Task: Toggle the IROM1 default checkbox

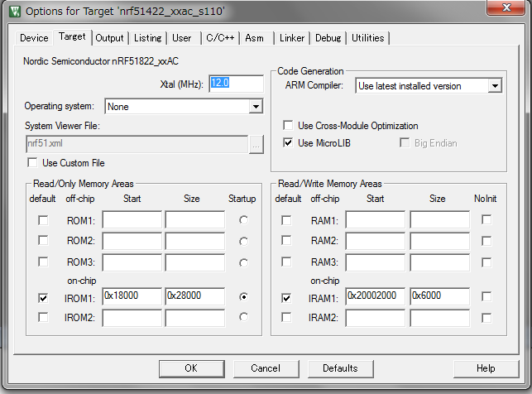Action: point(43,298)
